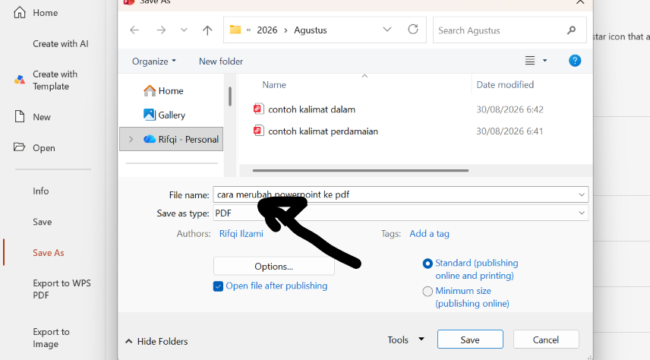The image size is (650, 360).
Task: Open the Tools dropdown menu
Action: (406, 340)
